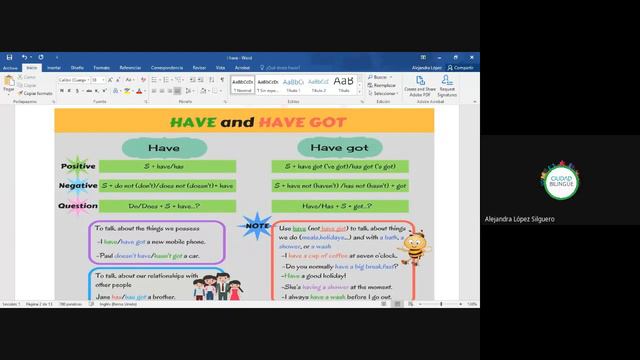Start a numbered list

point(166,80)
